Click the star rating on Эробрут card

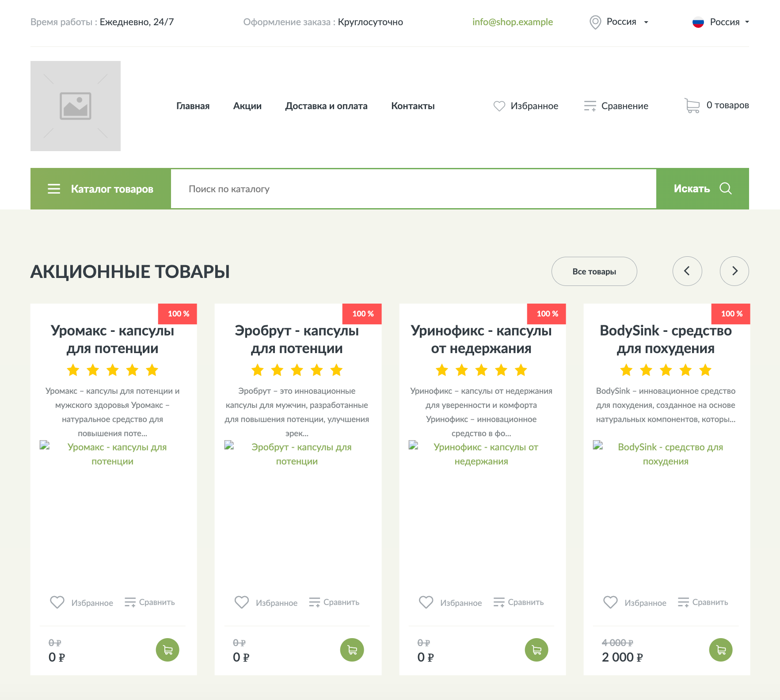[297, 370]
